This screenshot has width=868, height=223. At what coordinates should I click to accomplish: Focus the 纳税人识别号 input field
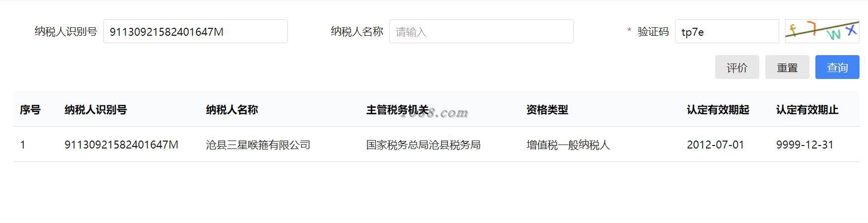196,31
